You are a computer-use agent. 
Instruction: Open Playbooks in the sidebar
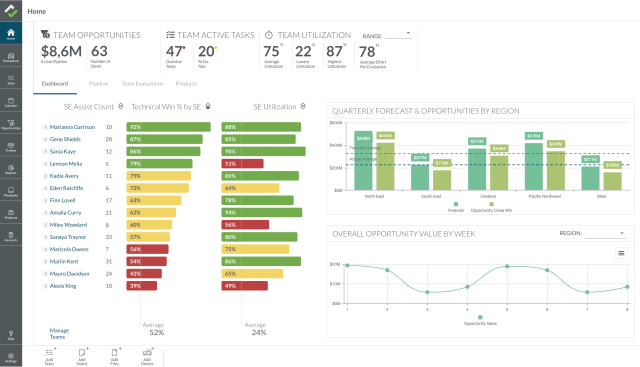tap(11, 192)
